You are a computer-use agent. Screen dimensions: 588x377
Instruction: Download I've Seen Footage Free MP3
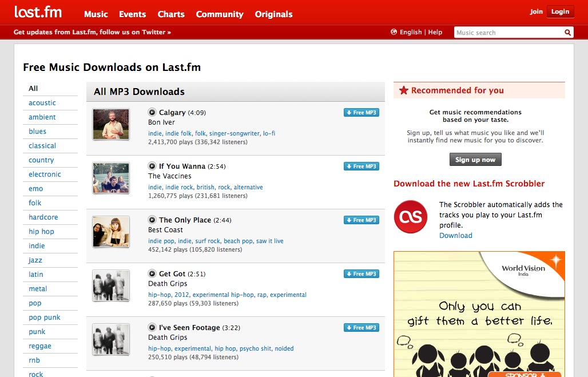(x=361, y=327)
